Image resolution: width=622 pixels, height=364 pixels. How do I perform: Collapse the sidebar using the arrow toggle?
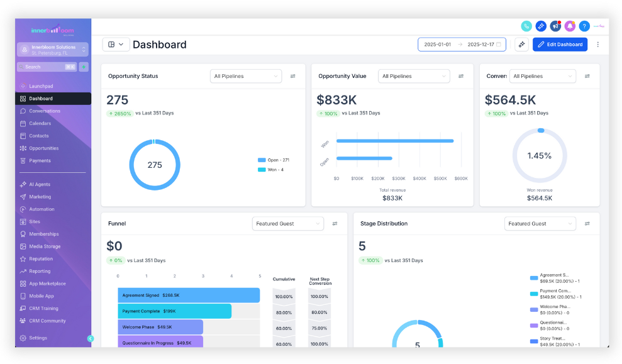tap(91, 338)
